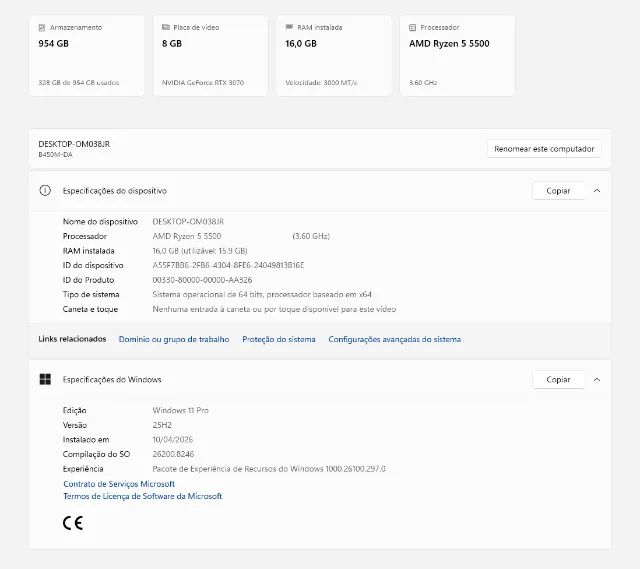Open Proteção do sistema link

tap(279, 339)
